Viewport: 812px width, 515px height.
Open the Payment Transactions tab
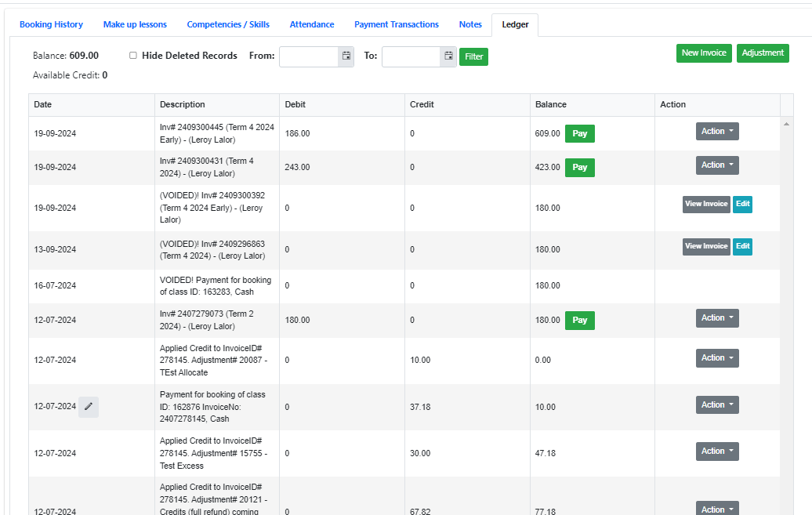396,25
